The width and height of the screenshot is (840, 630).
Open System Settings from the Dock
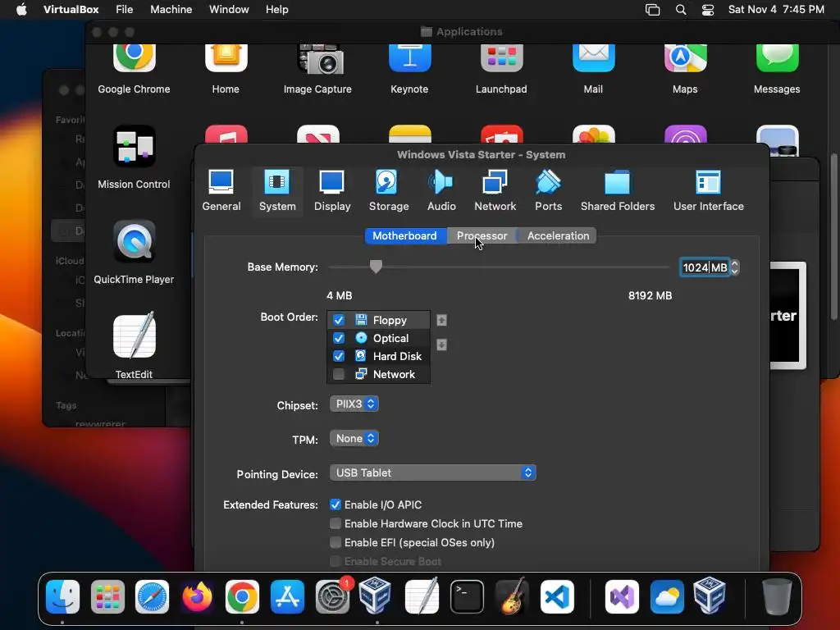[x=332, y=597]
